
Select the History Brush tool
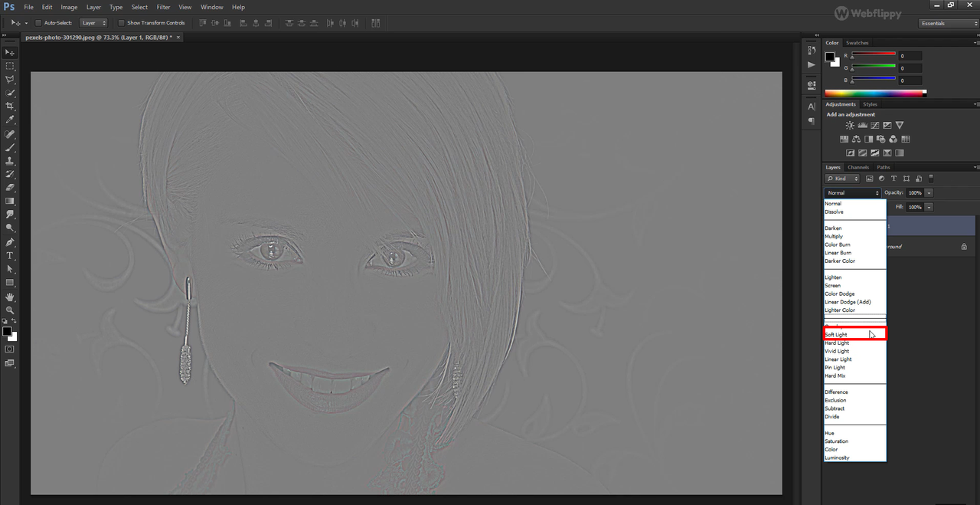[10, 174]
